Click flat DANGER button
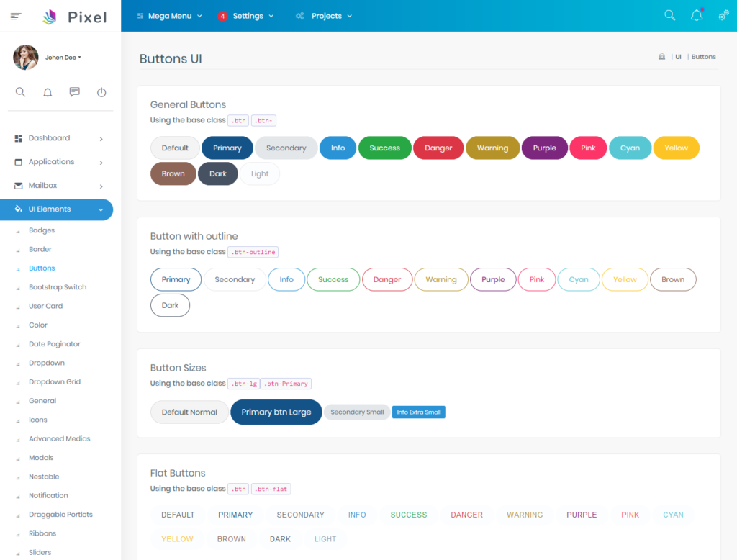The height and width of the screenshot is (560, 737). tap(466, 515)
